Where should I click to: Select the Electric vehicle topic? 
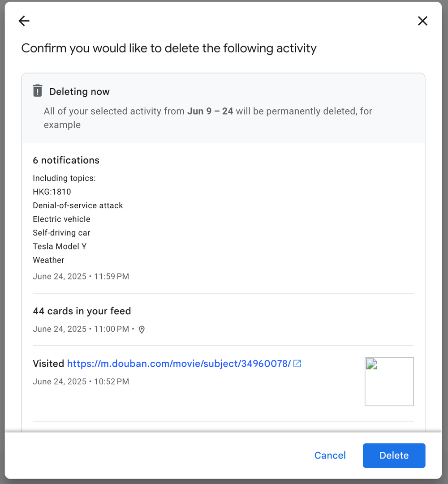pos(61,219)
